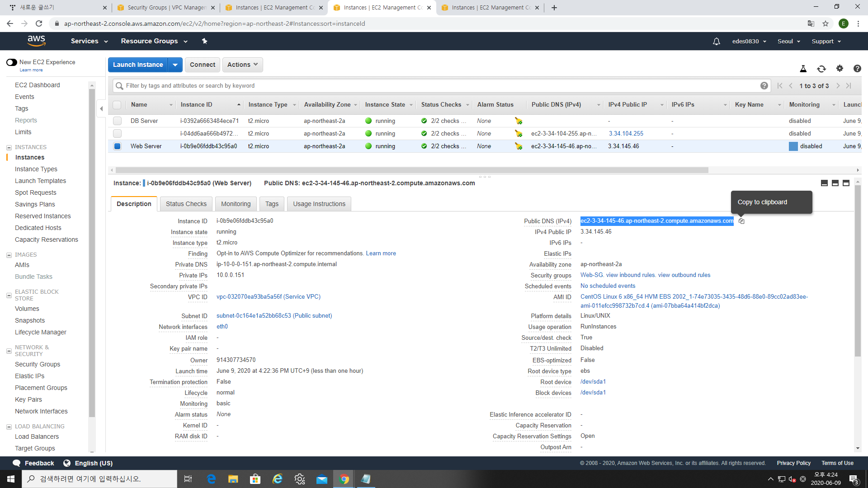Click the details pane vertical scrollbar
Image resolution: width=868 pixels, height=488 pixels.
click(858, 271)
